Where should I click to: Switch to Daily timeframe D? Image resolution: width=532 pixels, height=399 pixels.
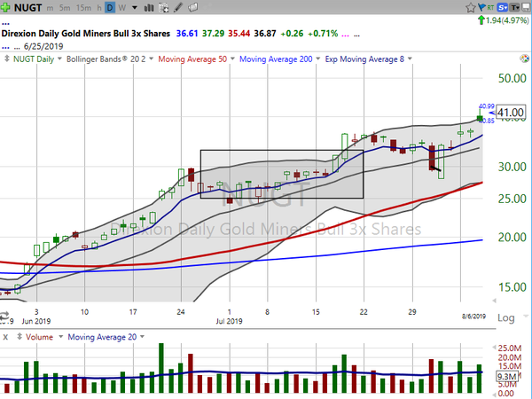[x=109, y=6]
